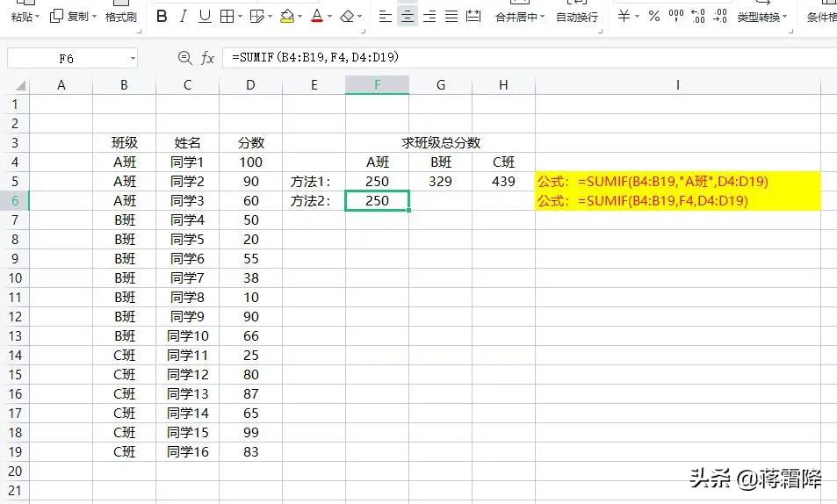Click the copy icon
Screen dimensions: 837x504
click(x=56, y=17)
